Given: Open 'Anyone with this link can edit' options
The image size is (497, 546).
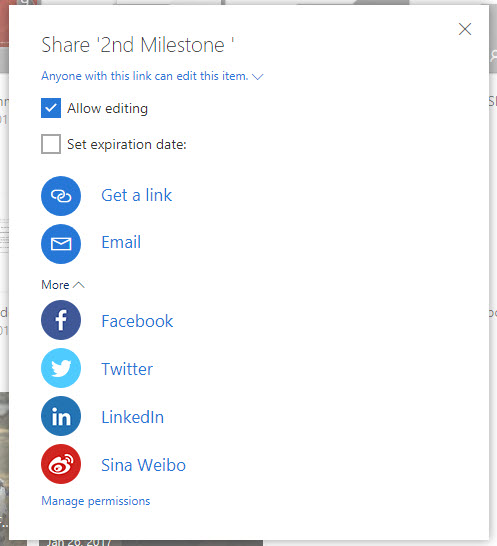Looking at the screenshot, I should pos(145,76).
